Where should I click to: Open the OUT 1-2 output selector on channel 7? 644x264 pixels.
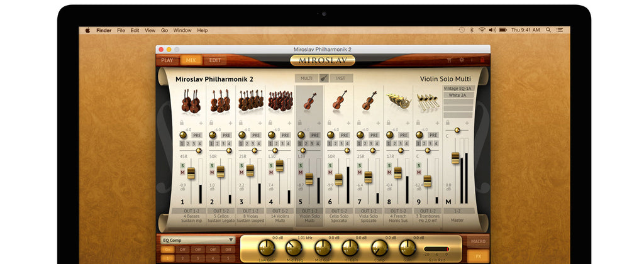[368, 211]
